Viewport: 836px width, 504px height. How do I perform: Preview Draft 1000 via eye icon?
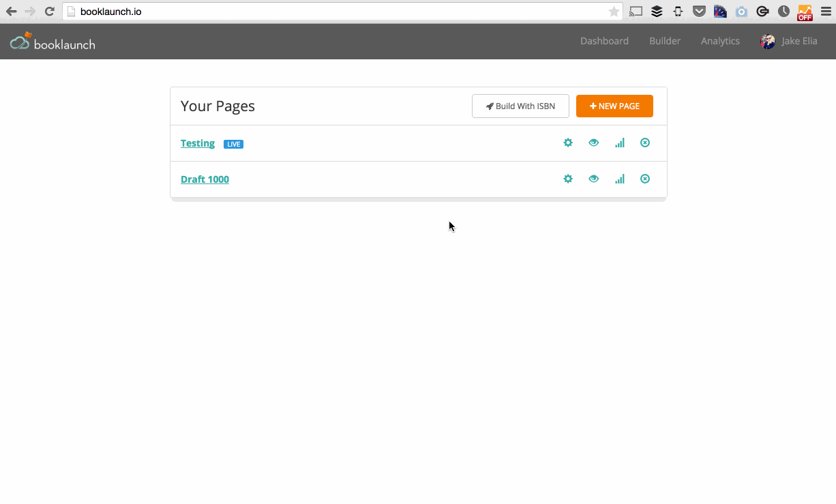[594, 179]
